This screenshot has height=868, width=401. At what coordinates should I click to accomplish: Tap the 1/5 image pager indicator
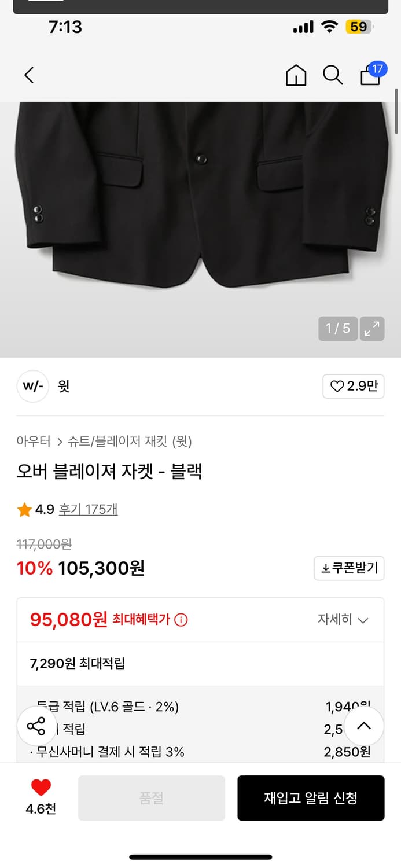point(337,329)
